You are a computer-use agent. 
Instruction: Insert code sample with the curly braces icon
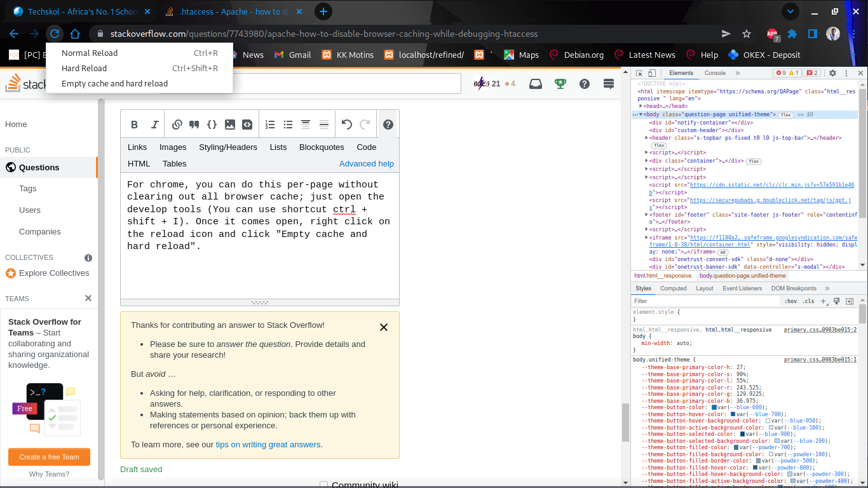tap(212, 125)
